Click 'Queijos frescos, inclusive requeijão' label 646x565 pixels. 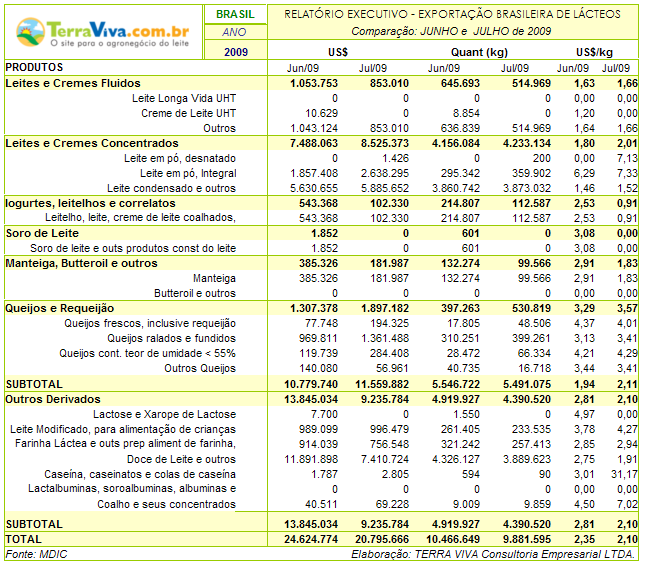click(x=150, y=324)
